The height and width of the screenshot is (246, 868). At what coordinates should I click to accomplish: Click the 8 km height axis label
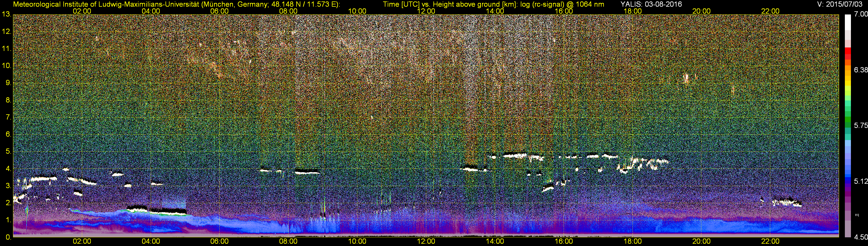pos(8,100)
